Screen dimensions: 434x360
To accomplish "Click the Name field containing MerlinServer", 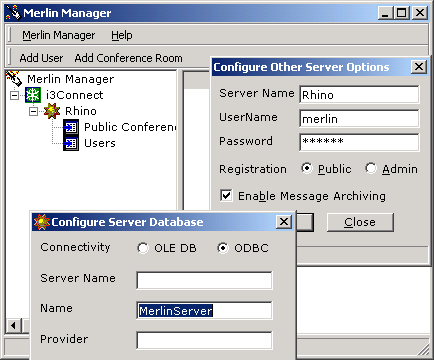I will coord(204,311).
